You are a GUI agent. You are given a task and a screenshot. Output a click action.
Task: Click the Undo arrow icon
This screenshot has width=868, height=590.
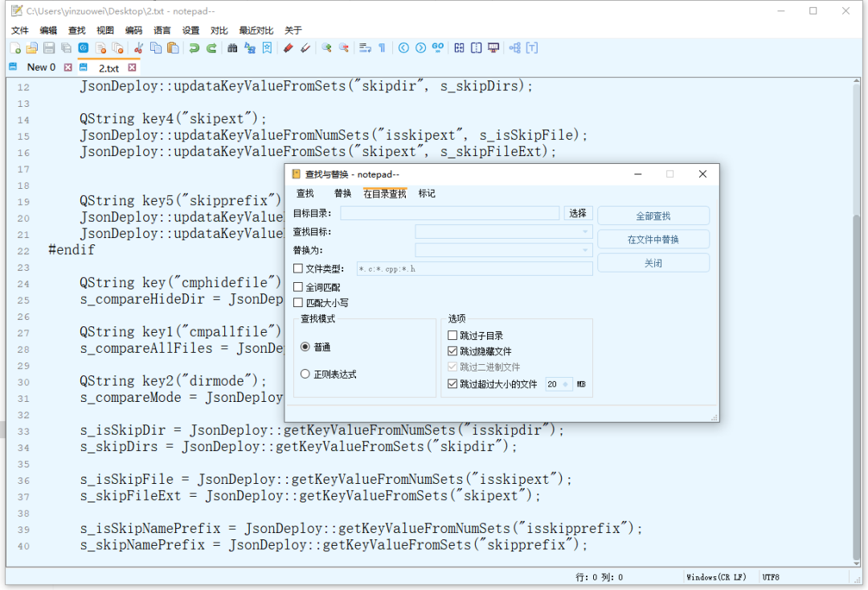[193, 48]
